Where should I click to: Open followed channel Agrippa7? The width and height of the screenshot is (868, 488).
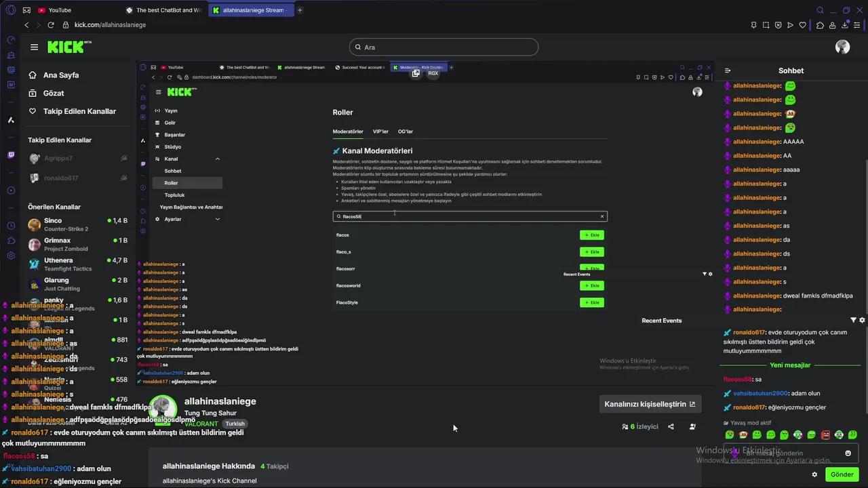(78, 159)
